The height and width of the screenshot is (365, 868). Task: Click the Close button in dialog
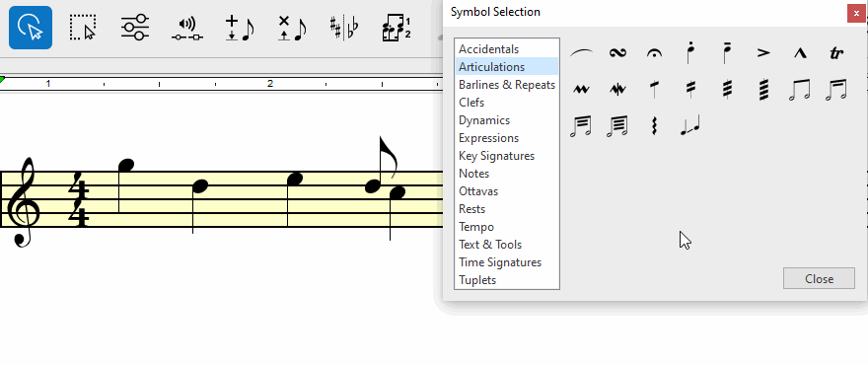pos(819,278)
